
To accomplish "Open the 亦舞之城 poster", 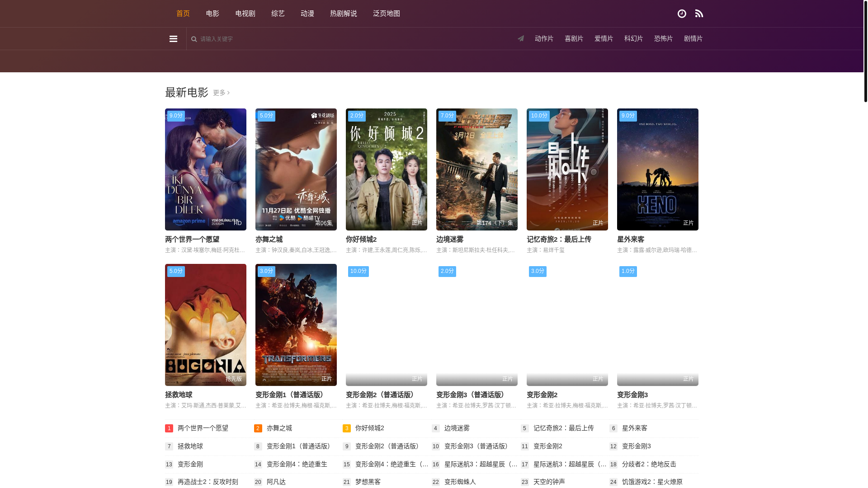I will pos(296,169).
